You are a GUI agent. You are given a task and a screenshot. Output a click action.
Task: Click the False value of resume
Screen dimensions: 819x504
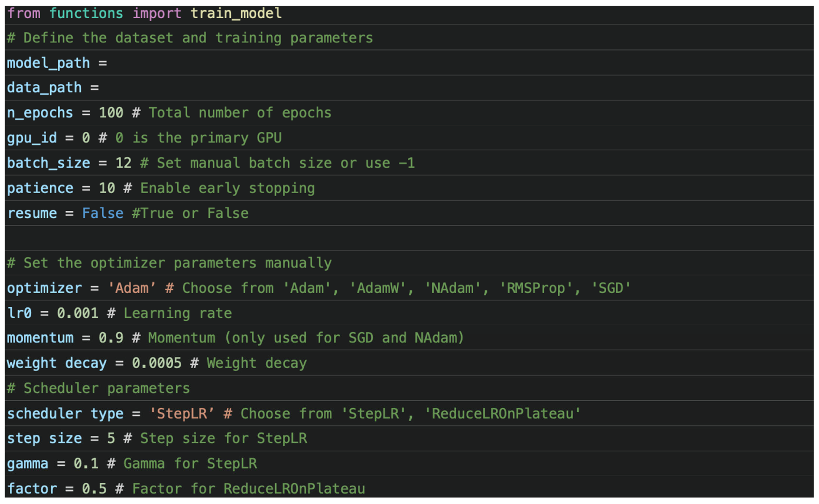[102, 213]
